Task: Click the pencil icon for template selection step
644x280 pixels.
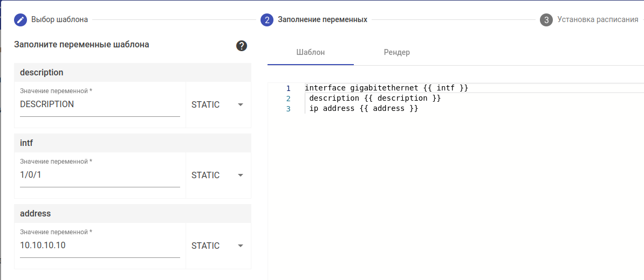Action: click(20, 20)
